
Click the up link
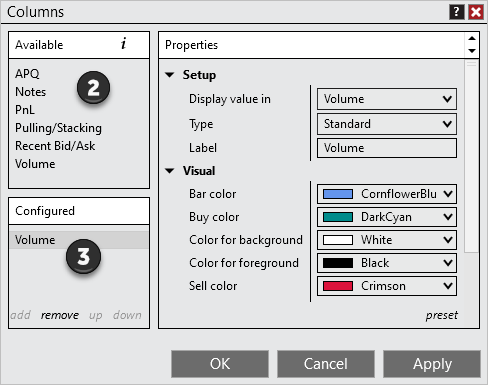pos(96,315)
